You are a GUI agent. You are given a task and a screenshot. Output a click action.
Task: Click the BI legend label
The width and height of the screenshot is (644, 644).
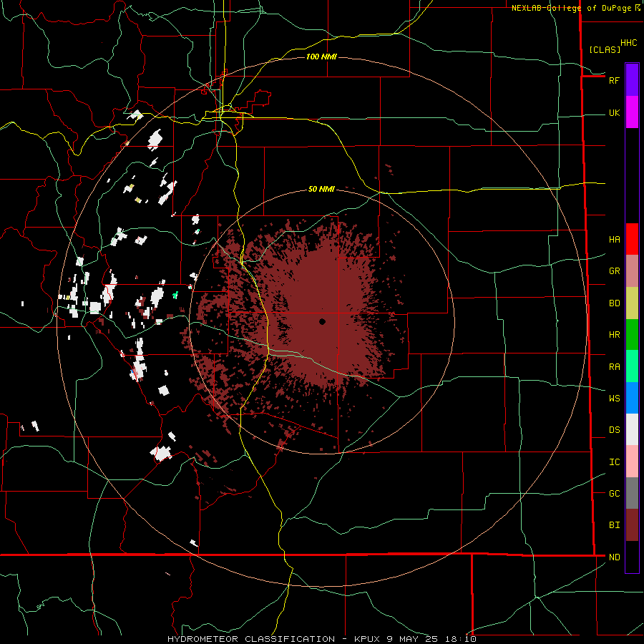point(614,525)
